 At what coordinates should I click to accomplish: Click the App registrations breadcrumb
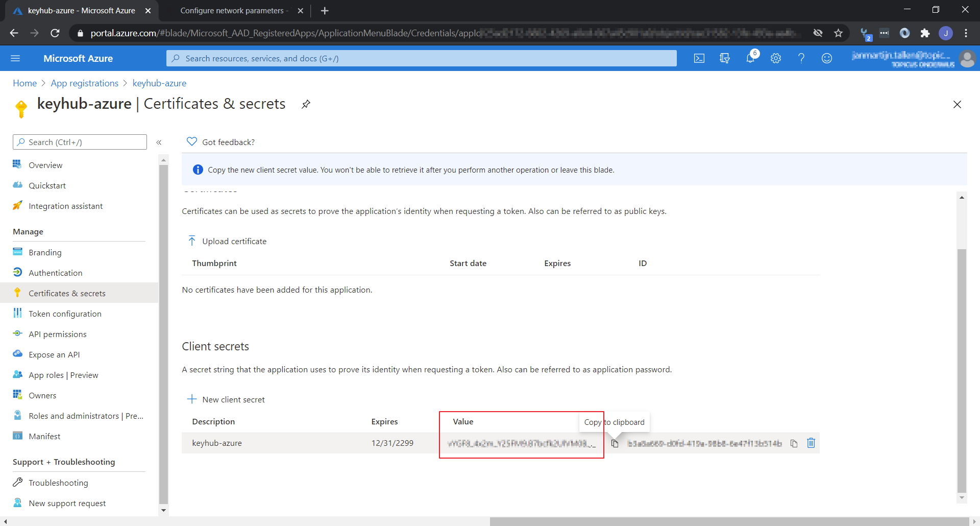pos(85,83)
